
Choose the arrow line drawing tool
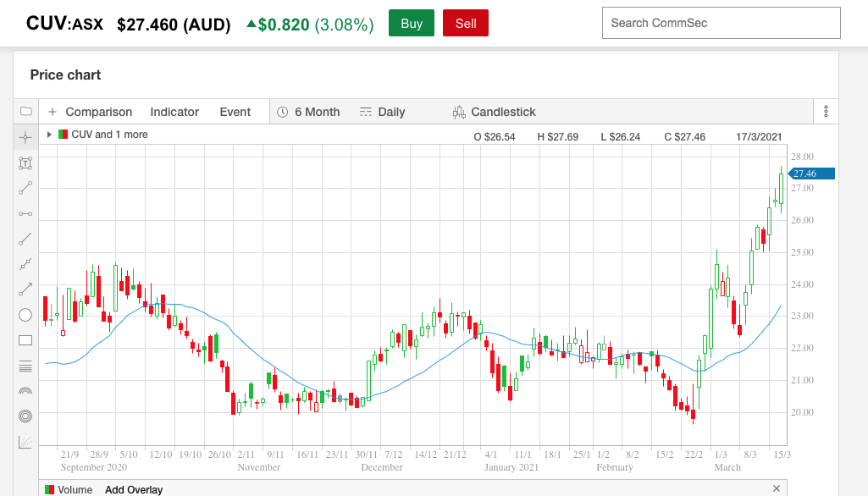coord(25,289)
